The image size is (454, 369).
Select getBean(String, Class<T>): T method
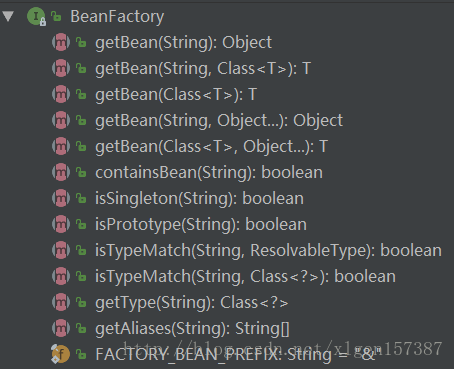203,69
